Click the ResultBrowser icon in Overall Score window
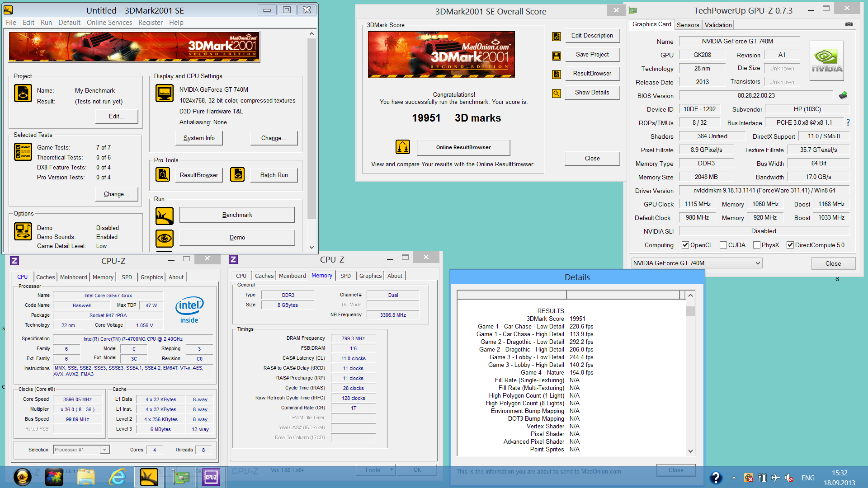This screenshot has height=488, width=868. [557, 75]
